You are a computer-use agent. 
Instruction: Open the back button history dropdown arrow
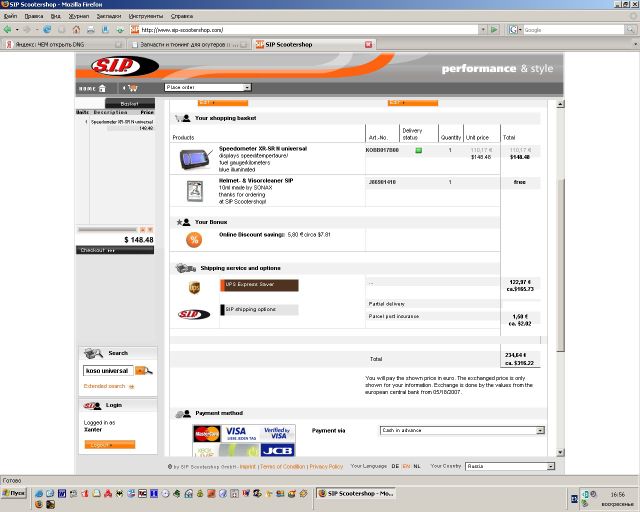17,29
